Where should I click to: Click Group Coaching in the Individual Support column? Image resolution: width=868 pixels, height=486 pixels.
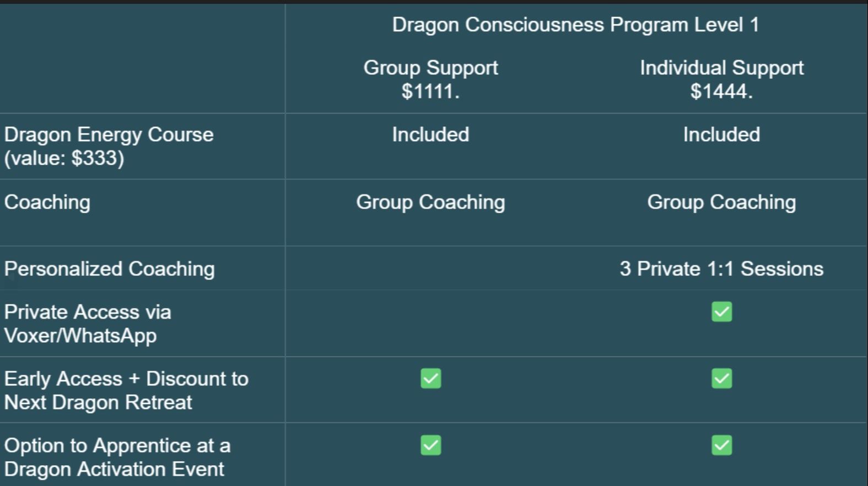(x=721, y=202)
